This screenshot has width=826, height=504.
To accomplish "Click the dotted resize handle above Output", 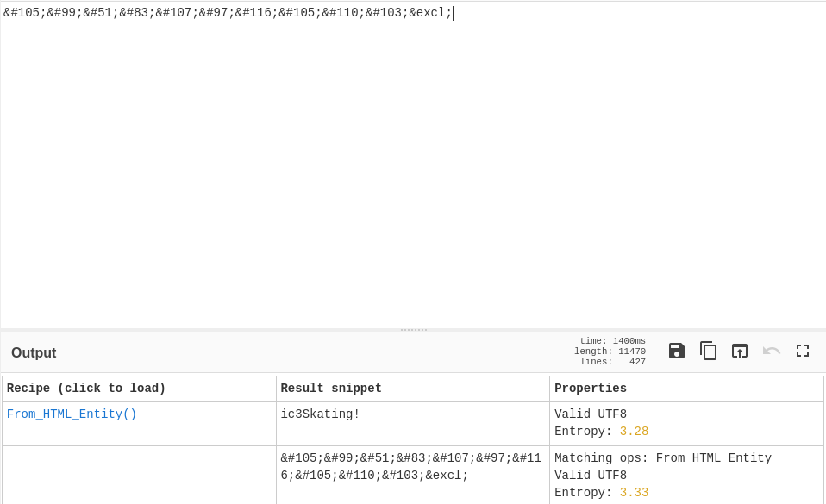I will (x=414, y=329).
